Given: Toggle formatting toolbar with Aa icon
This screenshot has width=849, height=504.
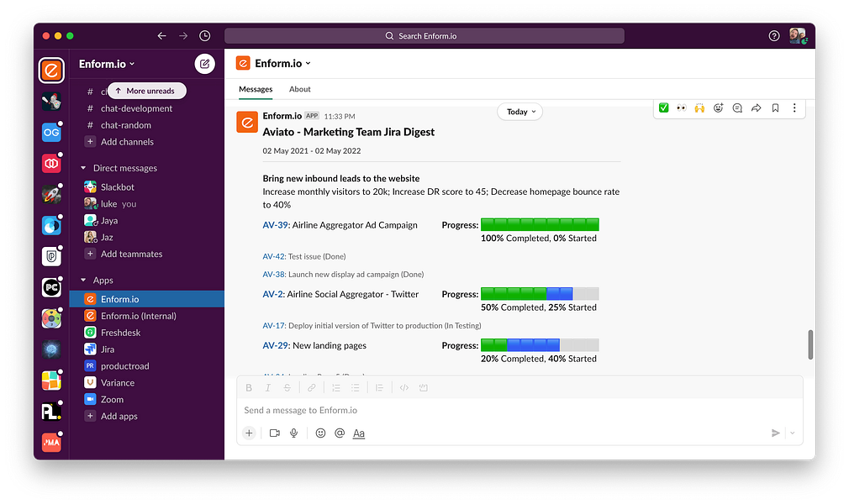Looking at the screenshot, I should point(358,433).
